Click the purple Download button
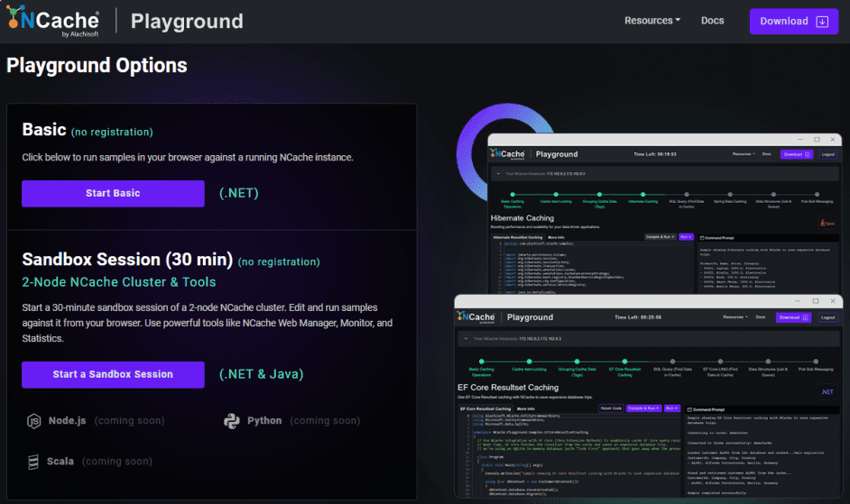This screenshot has height=504, width=850. pyautogui.click(x=794, y=21)
